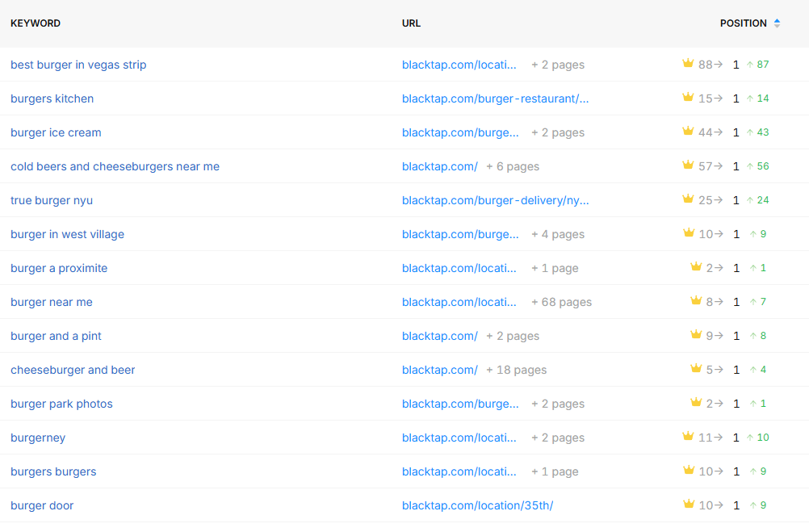Click the KEYWORD column header
Screen dimensions: 809x532
35,23
